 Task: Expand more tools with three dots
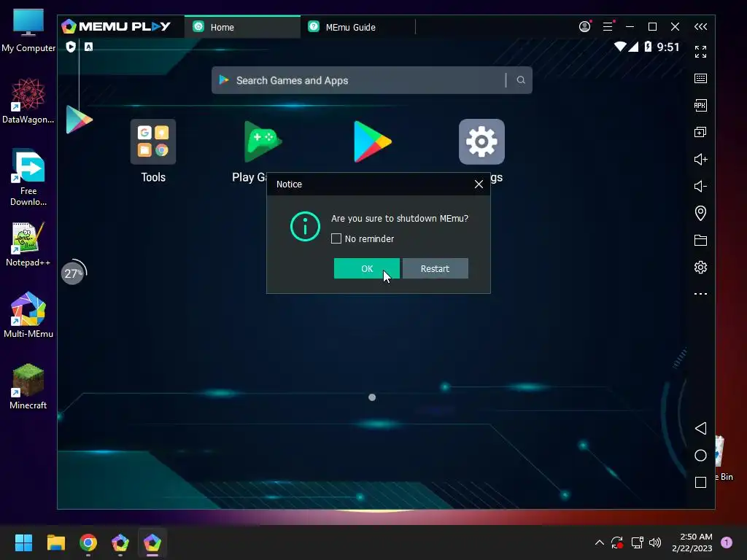[x=700, y=294]
